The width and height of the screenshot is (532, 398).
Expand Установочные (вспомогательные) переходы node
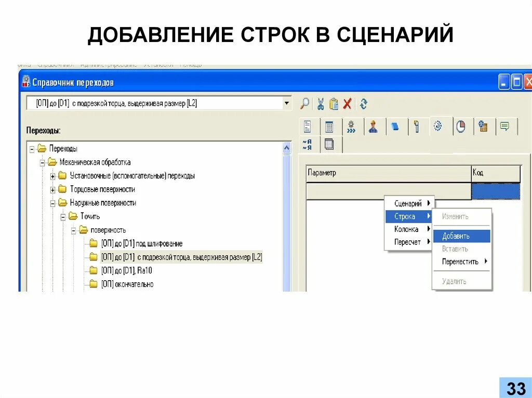(52, 176)
